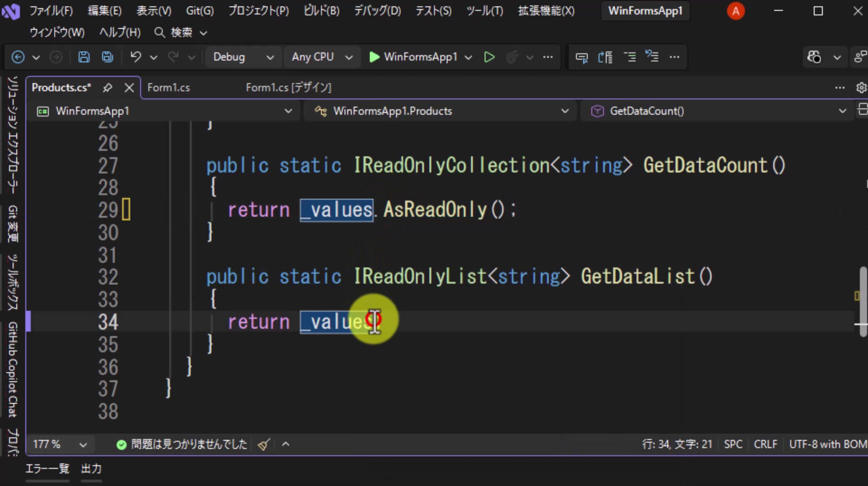Expand the undo history dropdown arrow
This screenshot has width=868, height=486.
click(154, 57)
